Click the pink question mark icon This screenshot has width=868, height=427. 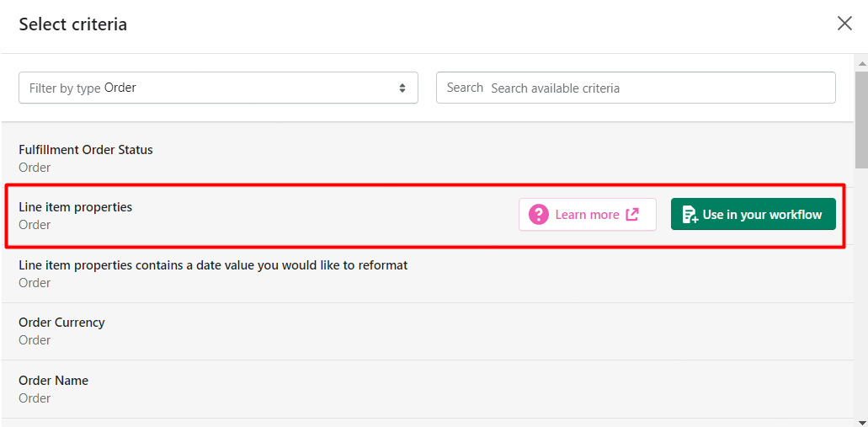(x=538, y=214)
